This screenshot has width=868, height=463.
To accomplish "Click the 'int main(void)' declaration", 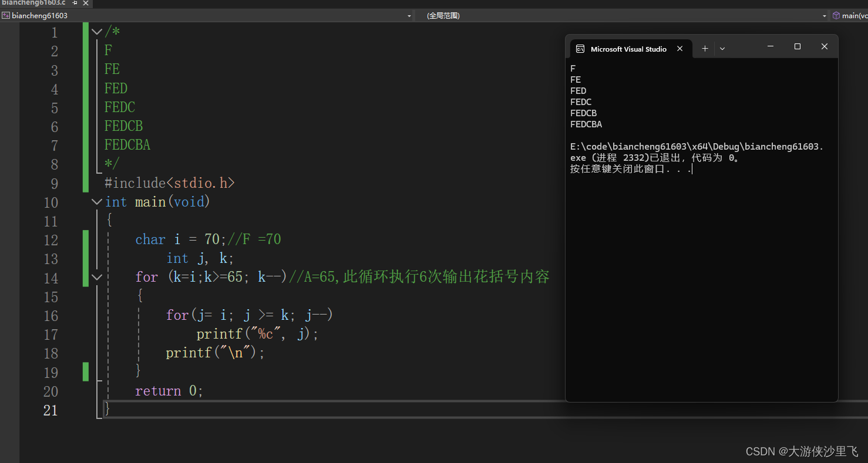I will pyautogui.click(x=157, y=202).
